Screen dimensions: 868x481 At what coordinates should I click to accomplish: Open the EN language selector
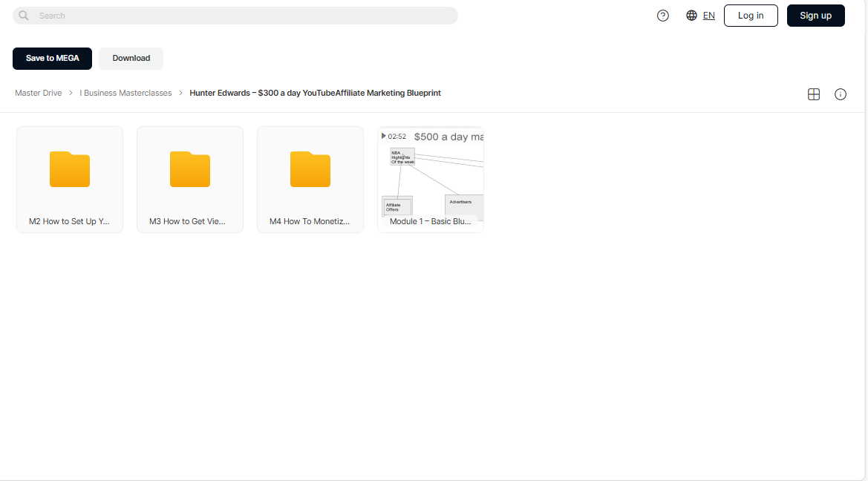click(x=708, y=16)
